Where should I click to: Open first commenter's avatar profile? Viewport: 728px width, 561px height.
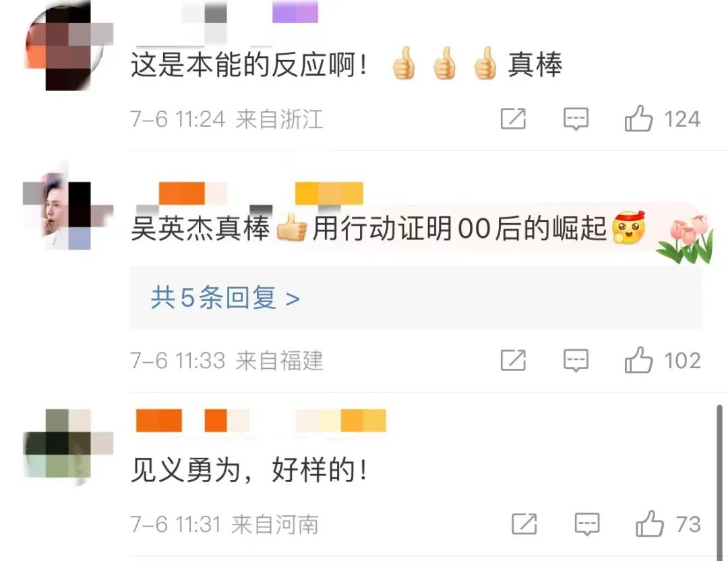coord(68,45)
